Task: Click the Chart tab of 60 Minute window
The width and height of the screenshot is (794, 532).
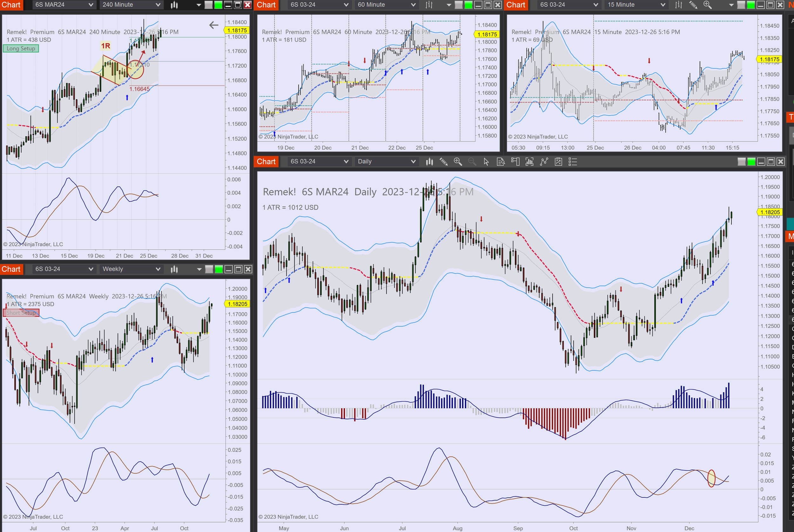Action: point(266,5)
